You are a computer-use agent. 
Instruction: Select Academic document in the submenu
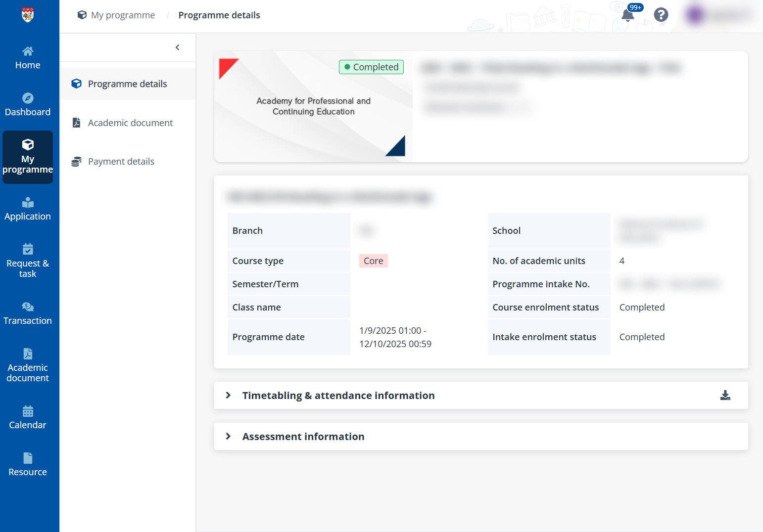click(x=130, y=123)
